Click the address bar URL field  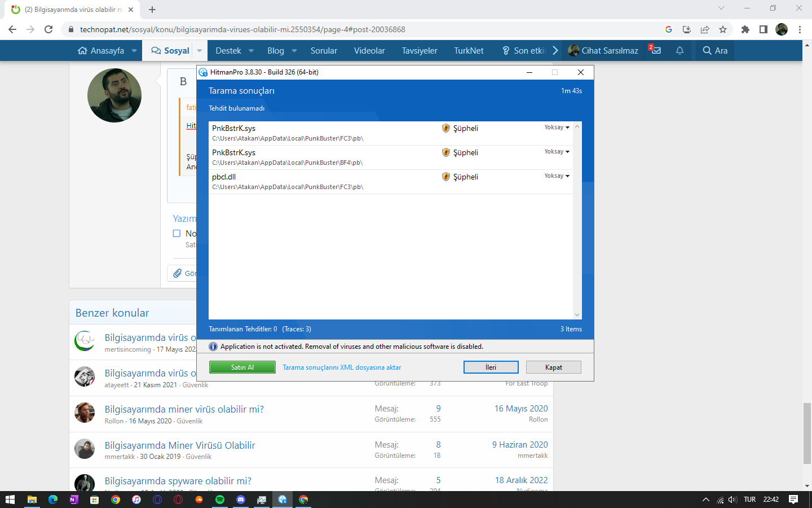[361, 29]
